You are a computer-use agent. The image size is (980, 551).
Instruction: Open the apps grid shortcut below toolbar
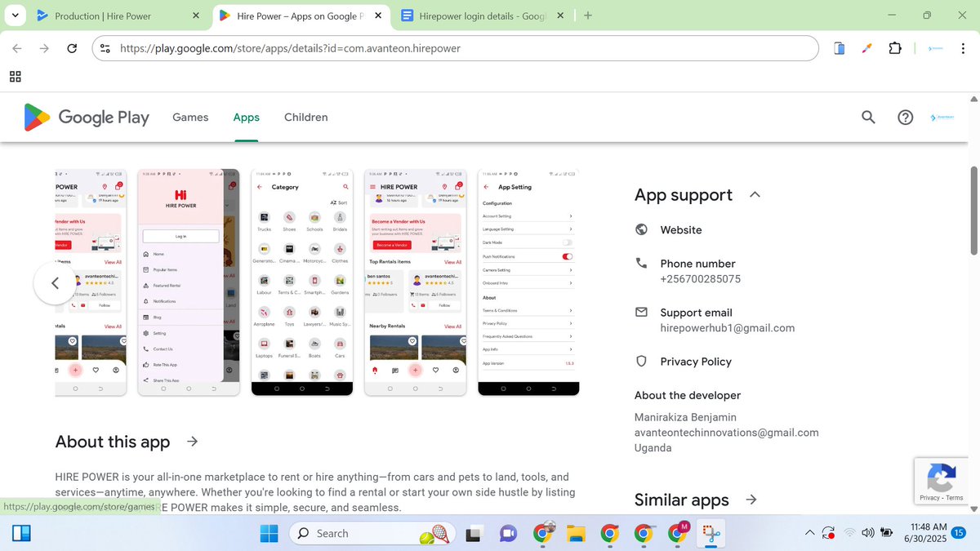(x=16, y=77)
